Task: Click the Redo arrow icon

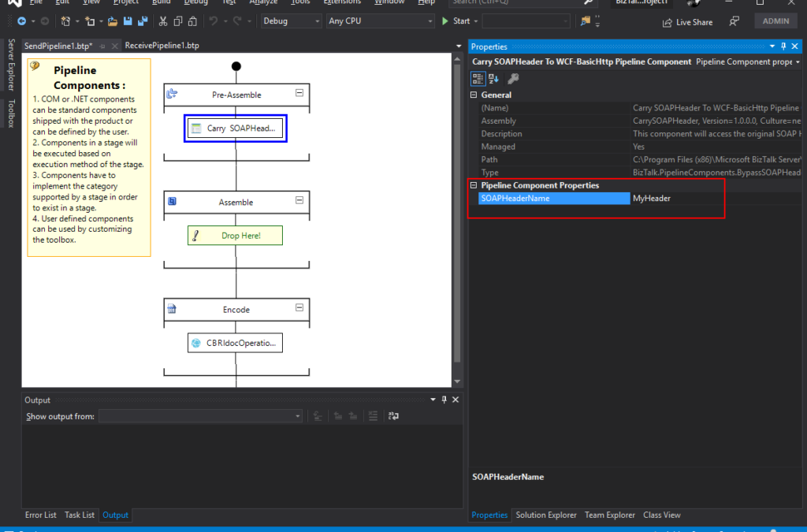Action: [237, 21]
